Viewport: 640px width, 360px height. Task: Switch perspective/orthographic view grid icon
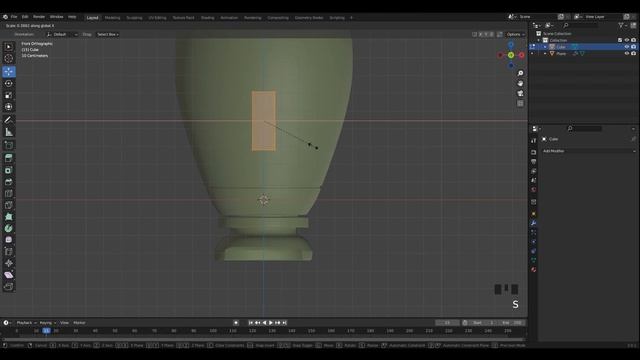[520, 104]
